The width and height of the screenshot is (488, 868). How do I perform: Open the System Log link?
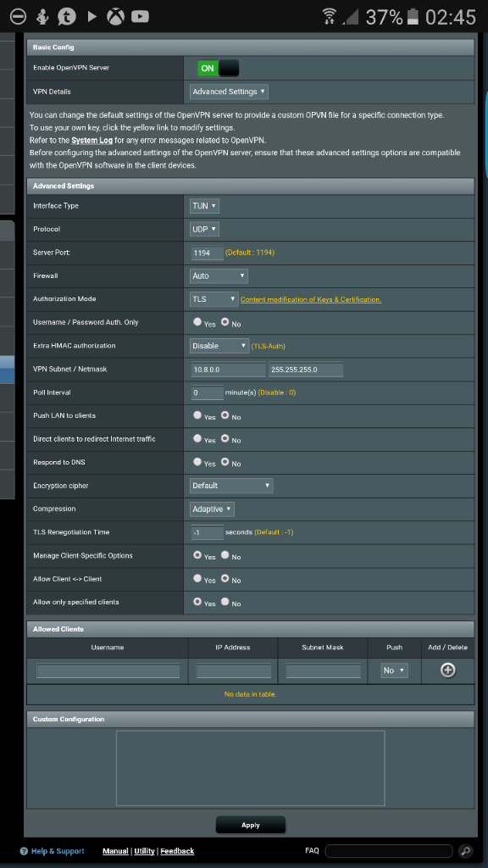pos(91,140)
